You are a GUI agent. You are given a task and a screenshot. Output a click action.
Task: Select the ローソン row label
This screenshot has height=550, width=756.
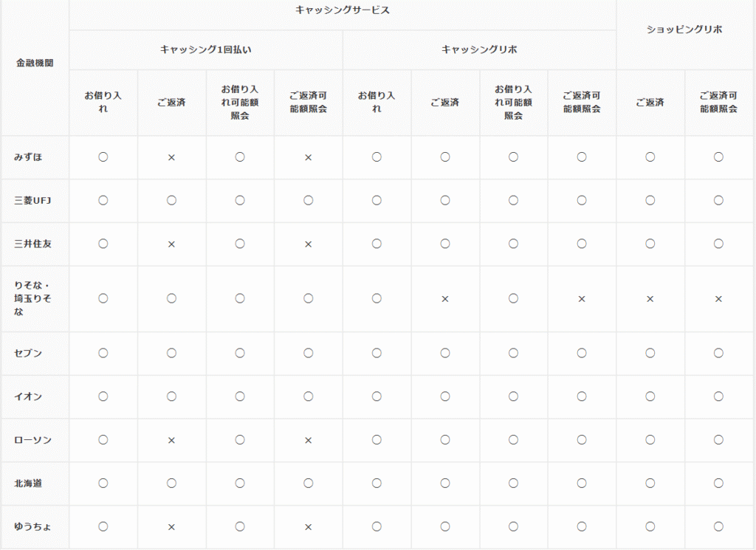pos(32,440)
